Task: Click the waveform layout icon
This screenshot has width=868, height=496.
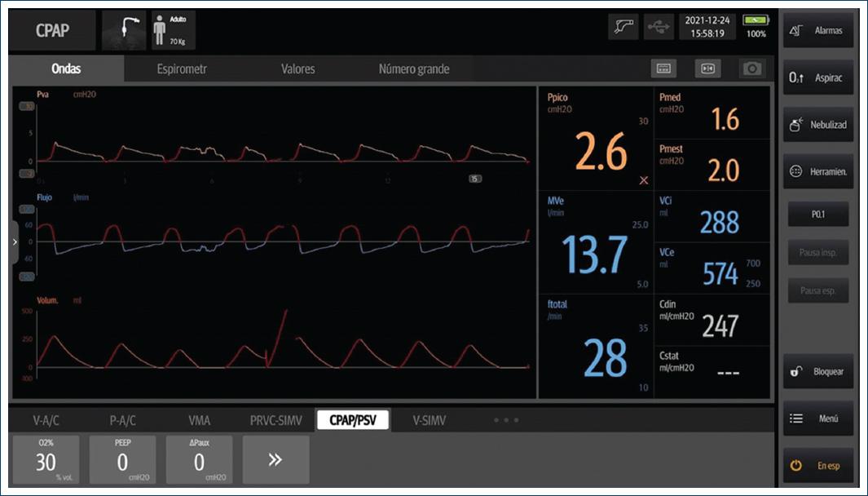Action: 663,69
